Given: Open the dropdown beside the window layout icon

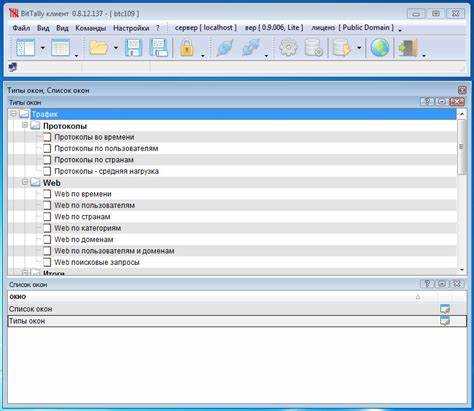Looking at the screenshot, I should click(43, 48).
